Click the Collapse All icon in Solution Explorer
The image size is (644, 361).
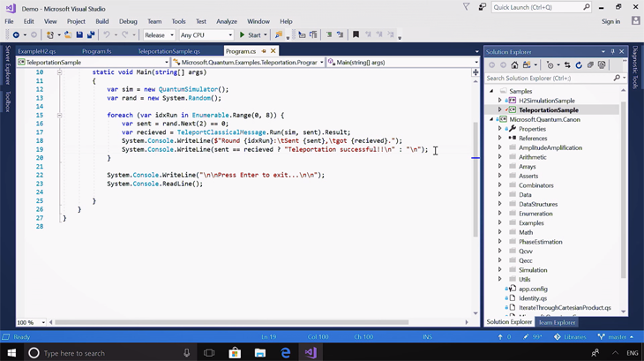point(590,65)
